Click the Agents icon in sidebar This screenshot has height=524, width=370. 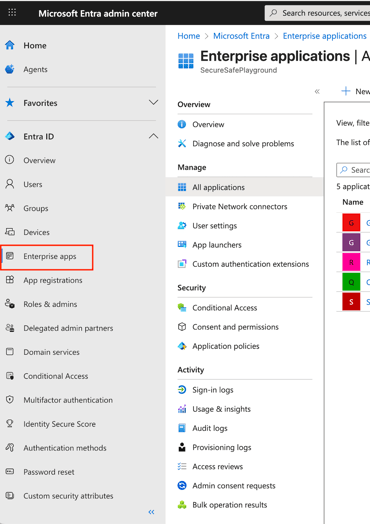[10, 69]
